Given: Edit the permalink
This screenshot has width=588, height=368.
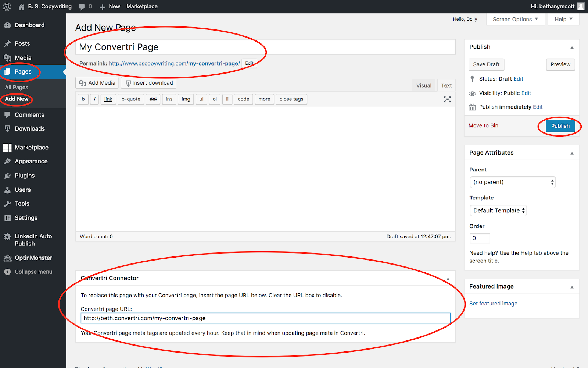Looking at the screenshot, I should pos(250,63).
